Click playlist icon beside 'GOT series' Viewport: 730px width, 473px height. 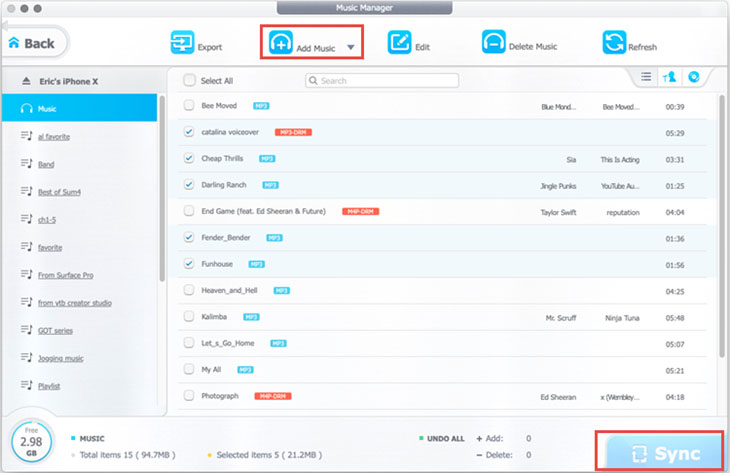coord(27,330)
